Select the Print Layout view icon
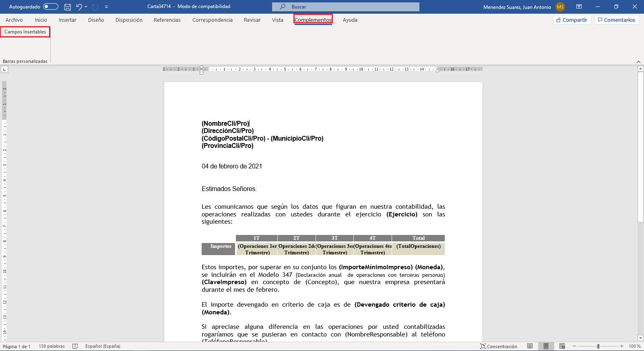The height and width of the screenshot is (351, 644). tap(546, 346)
